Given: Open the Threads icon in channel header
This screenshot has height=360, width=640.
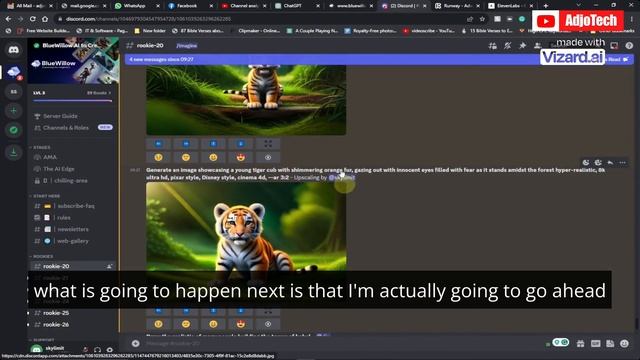Looking at the screenshot, I should (x=493, y=46).
